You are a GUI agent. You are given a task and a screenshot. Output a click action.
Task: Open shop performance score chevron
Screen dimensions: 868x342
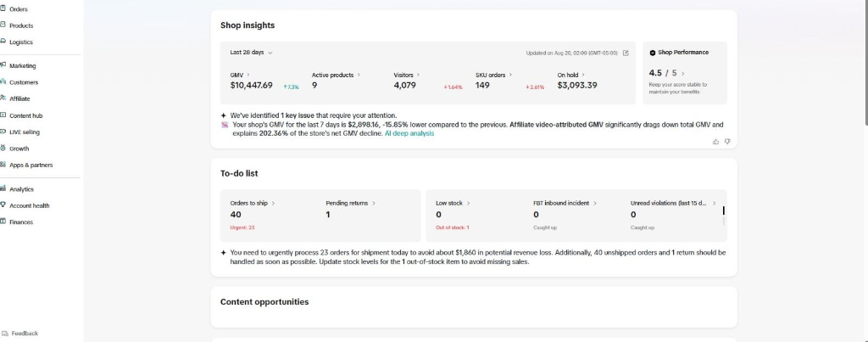click(x=682, y=73)
